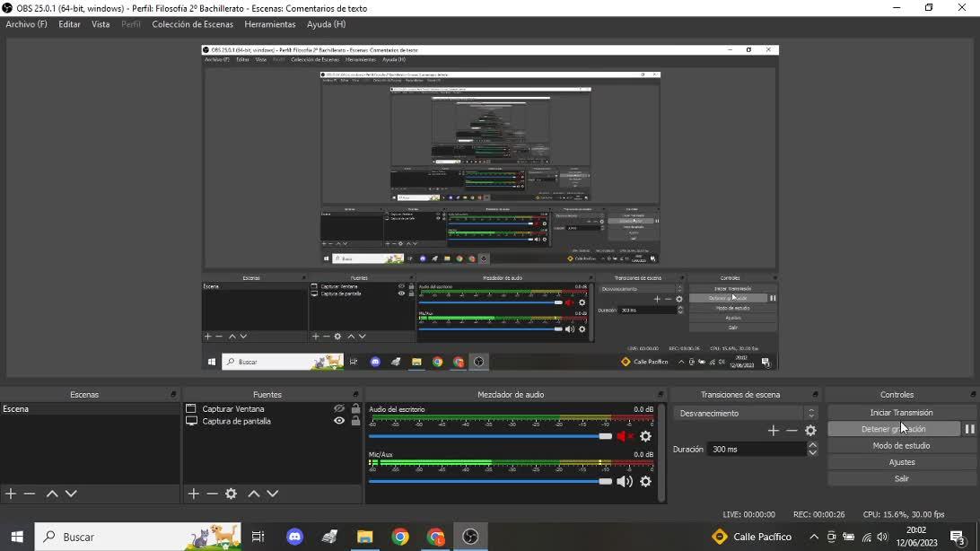Open Vista menu

(101, 24)
